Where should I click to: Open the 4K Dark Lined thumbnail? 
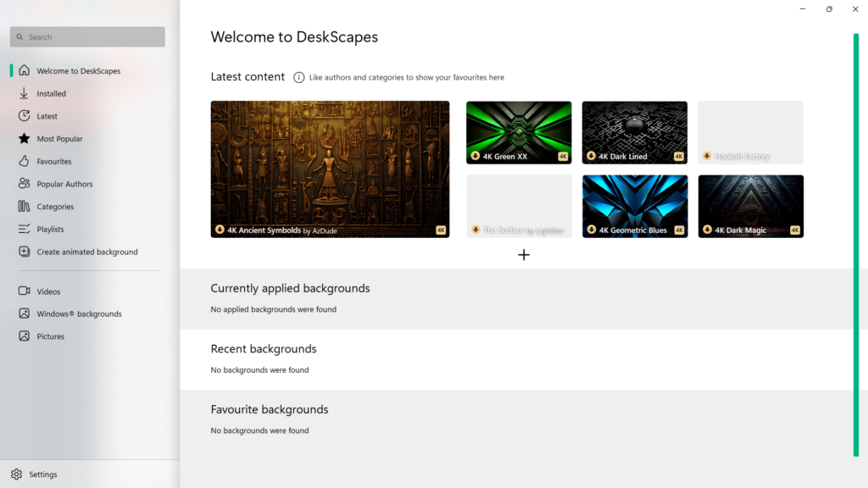(635, 132)
